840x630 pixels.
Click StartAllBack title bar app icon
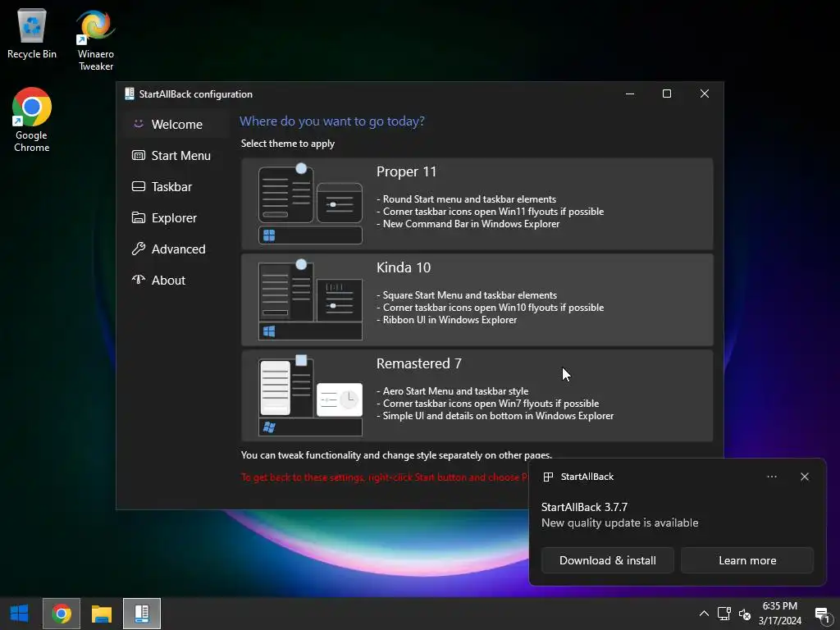pos(129,94)
